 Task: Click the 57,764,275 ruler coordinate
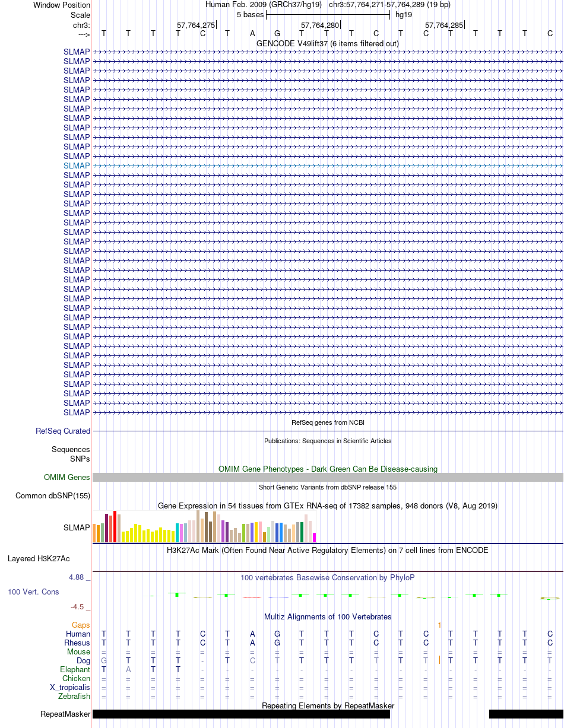(196, 25)
